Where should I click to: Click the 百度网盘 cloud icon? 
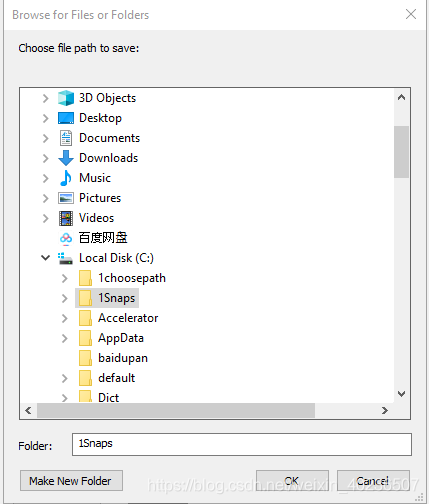click(x=66, y=238)
